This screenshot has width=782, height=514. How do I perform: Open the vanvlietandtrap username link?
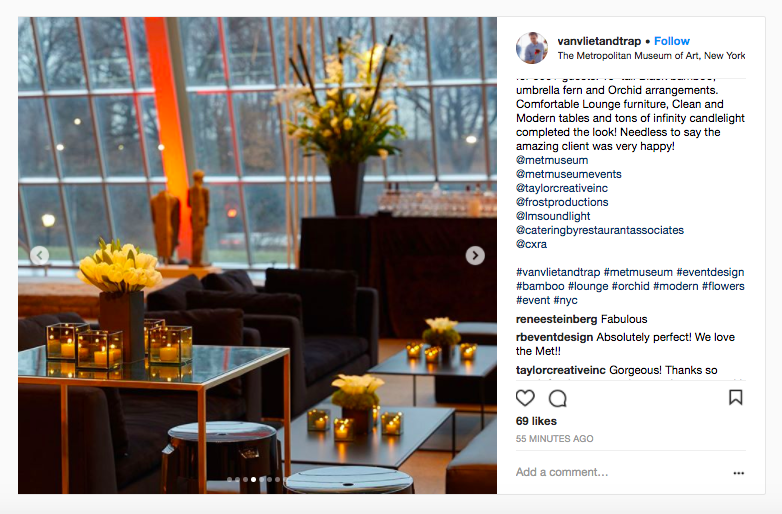click(x=599, y=41)
